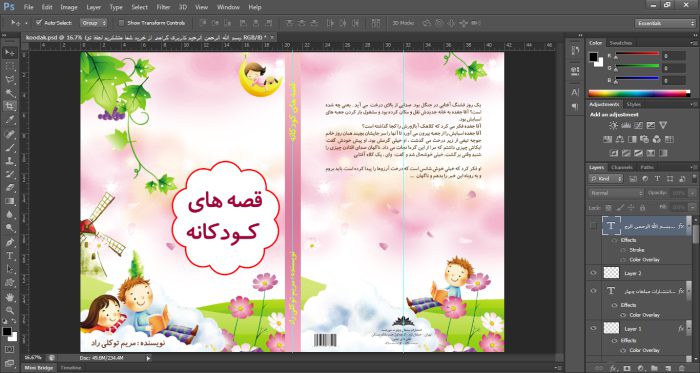
Task: Click the foreground color swatch in Color panel
Action: point(593,57)
